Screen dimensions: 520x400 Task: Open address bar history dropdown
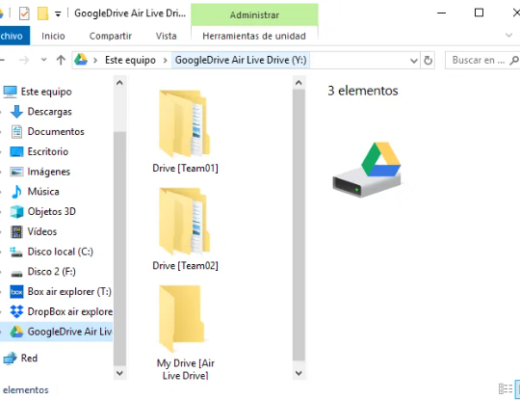[414, 61]
